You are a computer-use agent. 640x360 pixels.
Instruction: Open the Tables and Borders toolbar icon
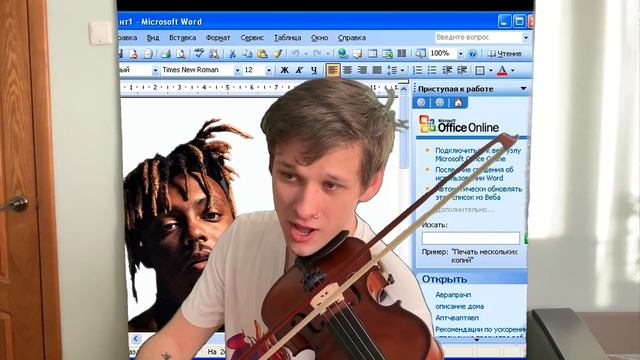358,53
